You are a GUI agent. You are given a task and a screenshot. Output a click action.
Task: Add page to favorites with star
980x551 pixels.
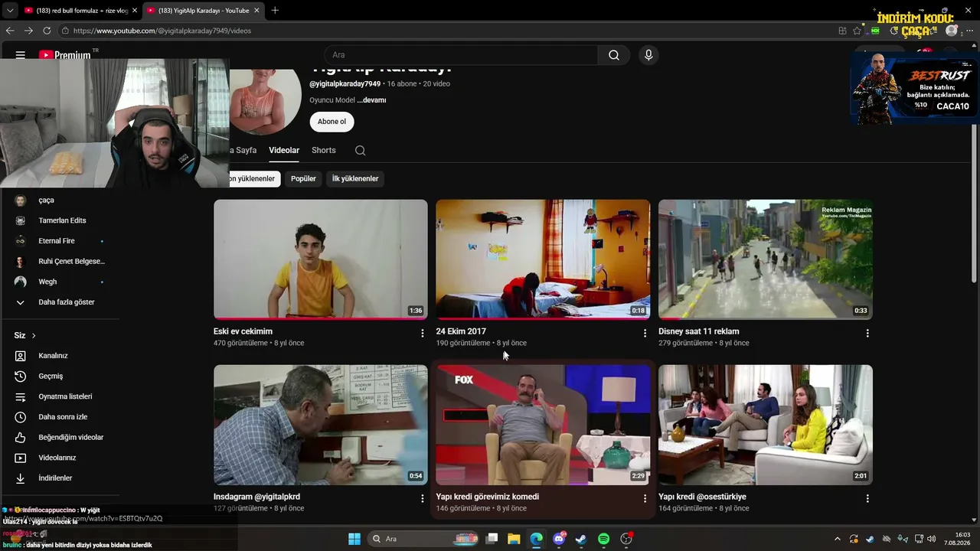(857, 31)
